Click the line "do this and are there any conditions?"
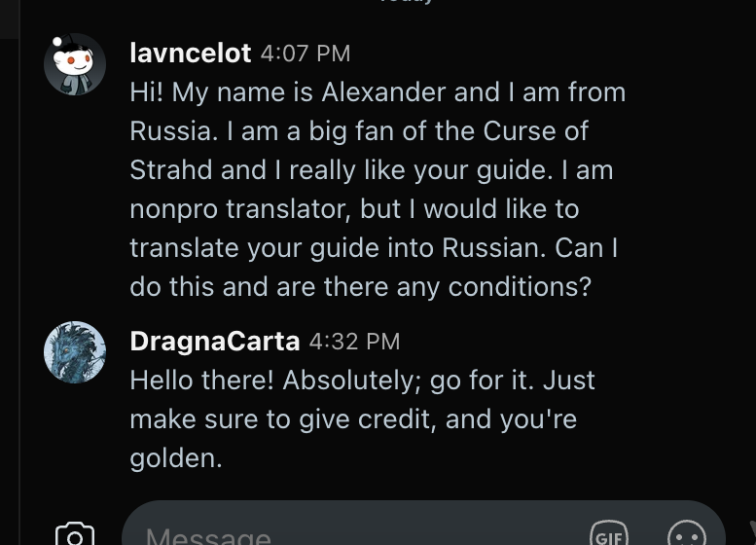This screenshot has width=756, height=545. (x=360, y=286)
